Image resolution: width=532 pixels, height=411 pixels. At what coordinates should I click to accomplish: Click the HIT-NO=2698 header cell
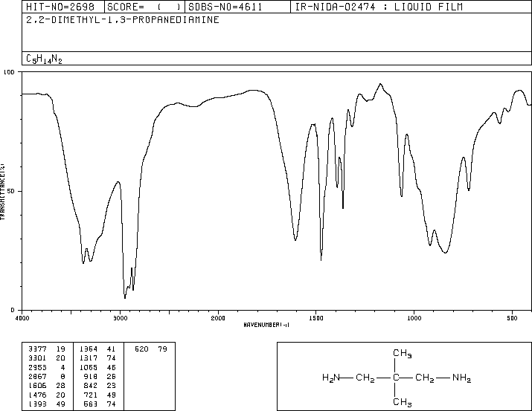[x=63, y=7]
